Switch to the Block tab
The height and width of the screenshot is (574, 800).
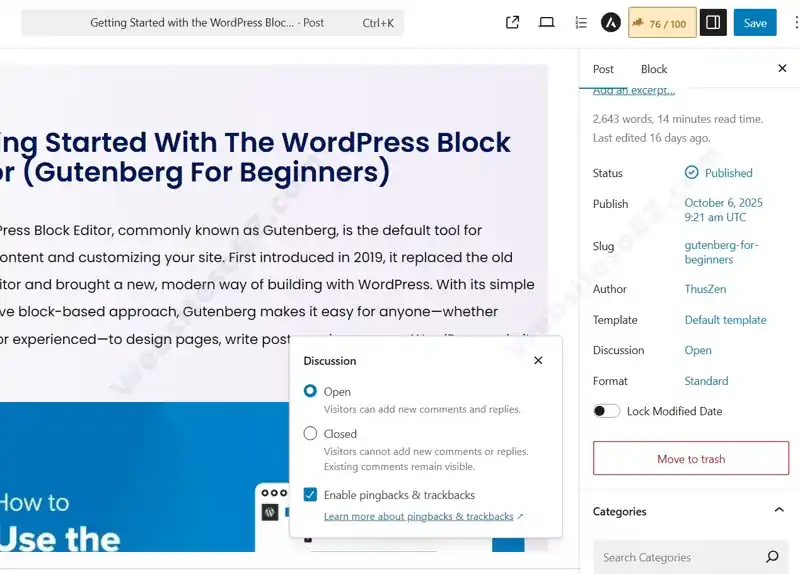(654, 69)
